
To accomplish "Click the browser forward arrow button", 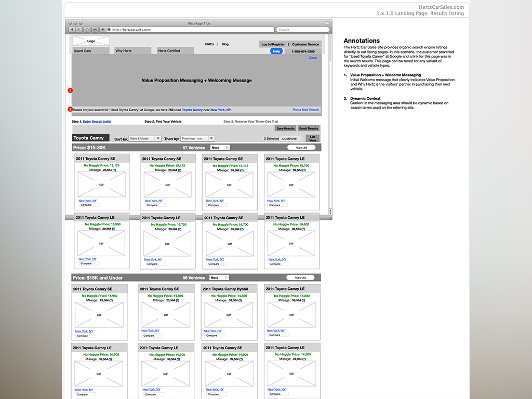I will (x=78, y=30).
